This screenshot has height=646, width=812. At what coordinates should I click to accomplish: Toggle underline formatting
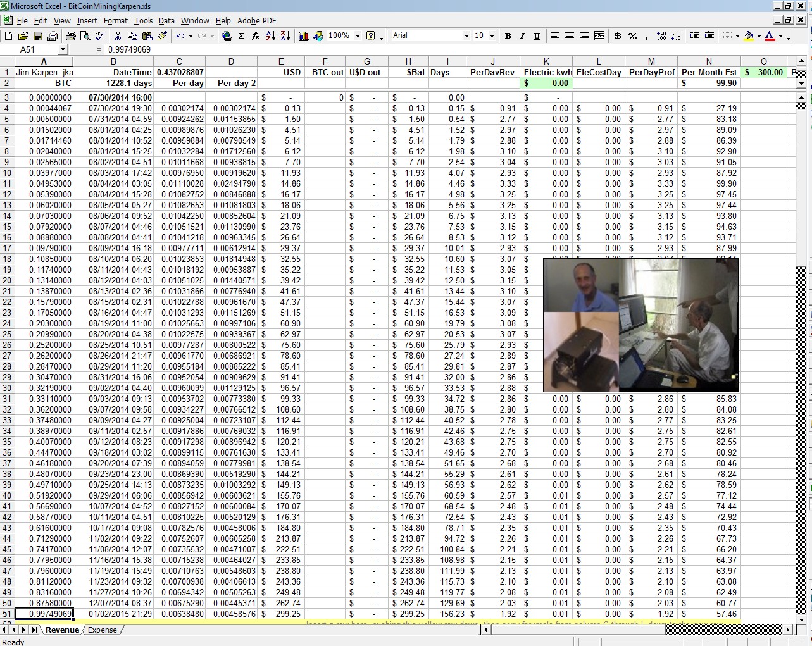pos(537,36)
